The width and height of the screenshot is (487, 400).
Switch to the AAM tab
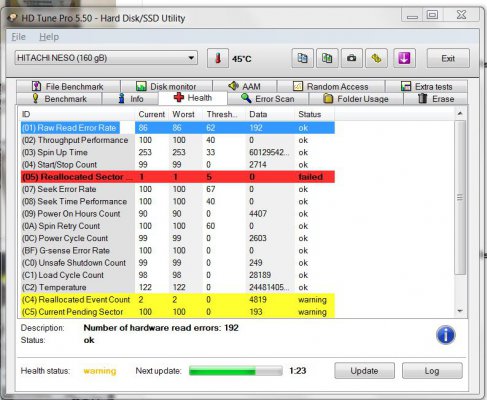(245, 86)
